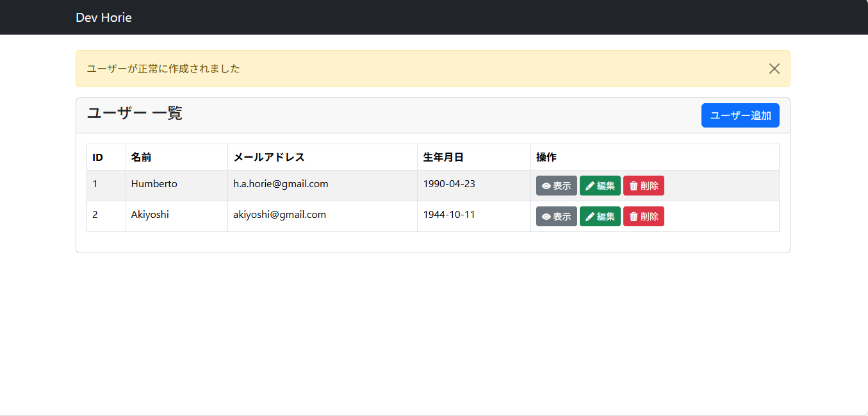Click the trash icon on Humberto's 削除 button

click(x=633, y=185)
